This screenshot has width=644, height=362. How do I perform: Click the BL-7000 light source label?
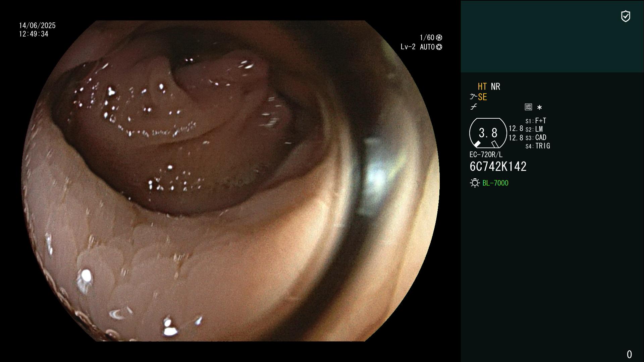coord(495,183)
